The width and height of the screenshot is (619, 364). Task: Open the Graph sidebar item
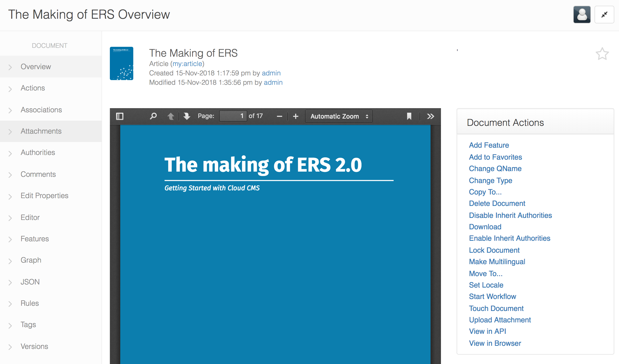[x=51, y=260]
